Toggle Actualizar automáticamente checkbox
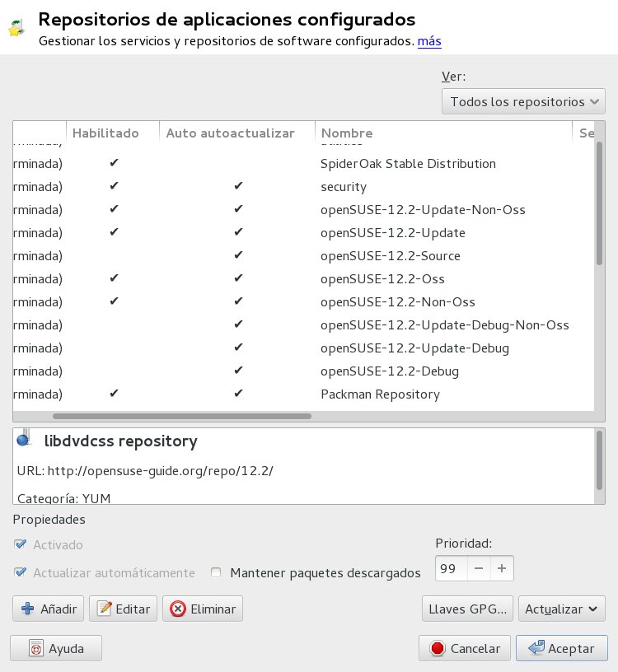Screen dimensions: 618x672 click(x=20, y=572)
